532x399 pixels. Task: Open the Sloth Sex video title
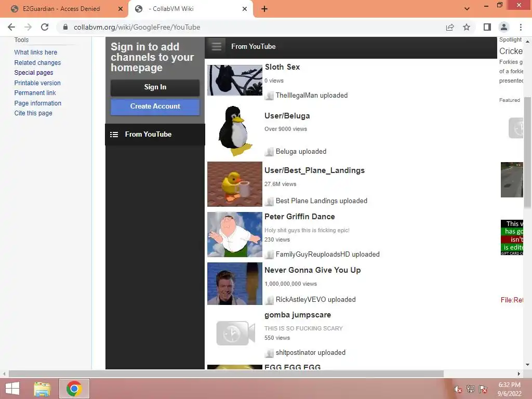(x=282, y=67)
